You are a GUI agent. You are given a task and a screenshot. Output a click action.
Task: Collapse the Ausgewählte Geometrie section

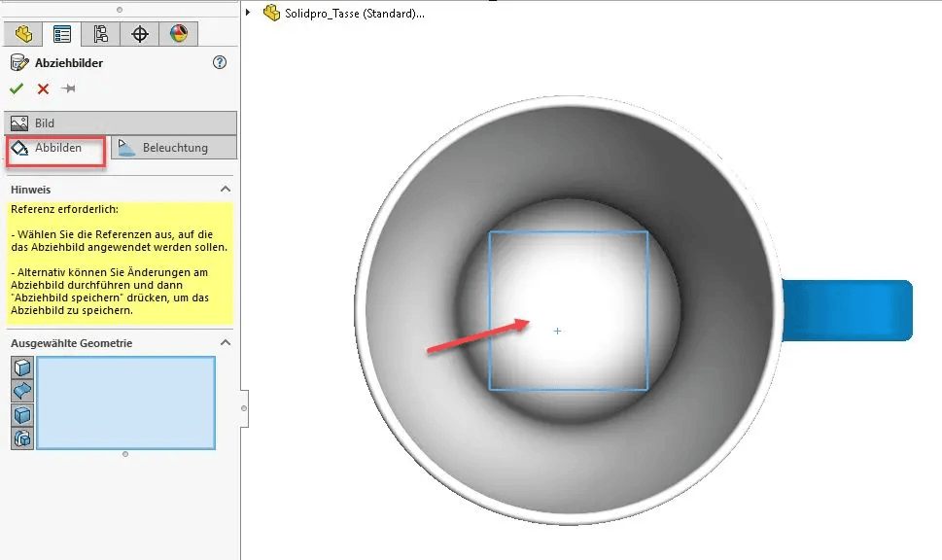pyautogui.click(x=226, y=343)
